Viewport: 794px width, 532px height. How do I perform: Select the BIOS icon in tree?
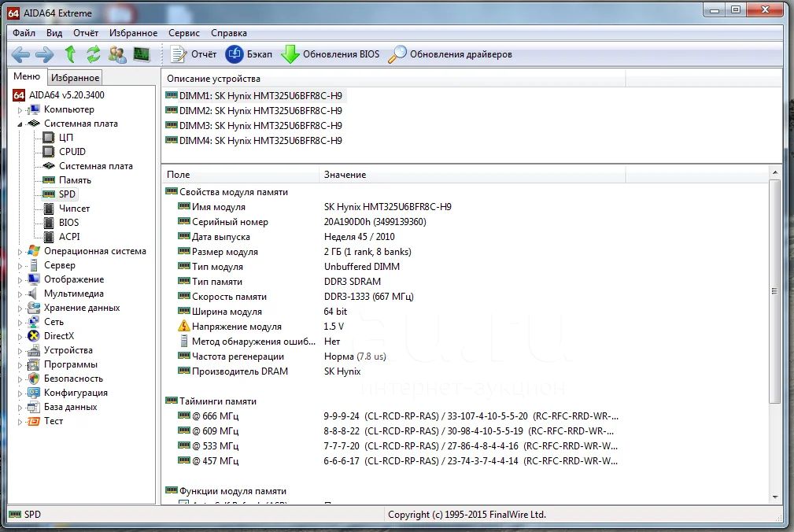[49, 222]
